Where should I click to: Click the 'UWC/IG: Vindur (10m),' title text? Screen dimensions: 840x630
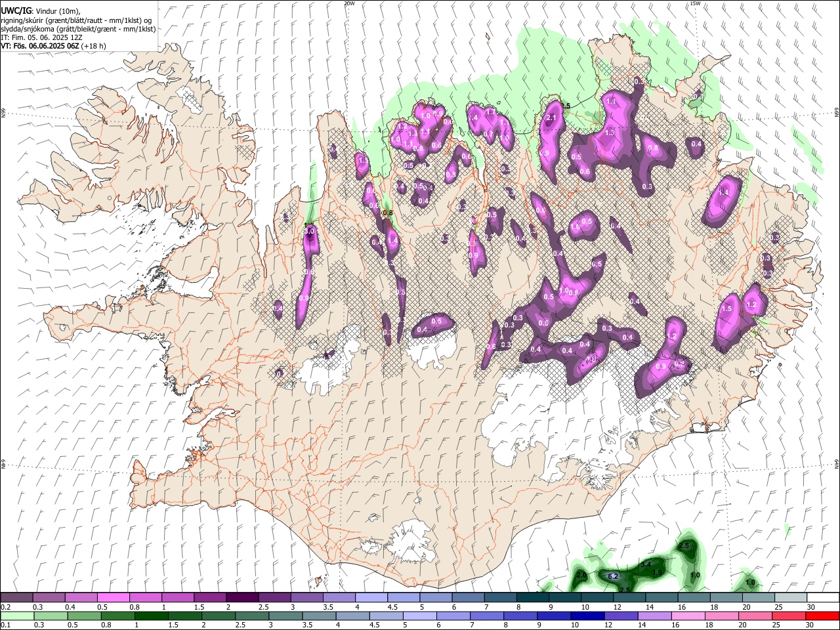(x=39, y=11)
